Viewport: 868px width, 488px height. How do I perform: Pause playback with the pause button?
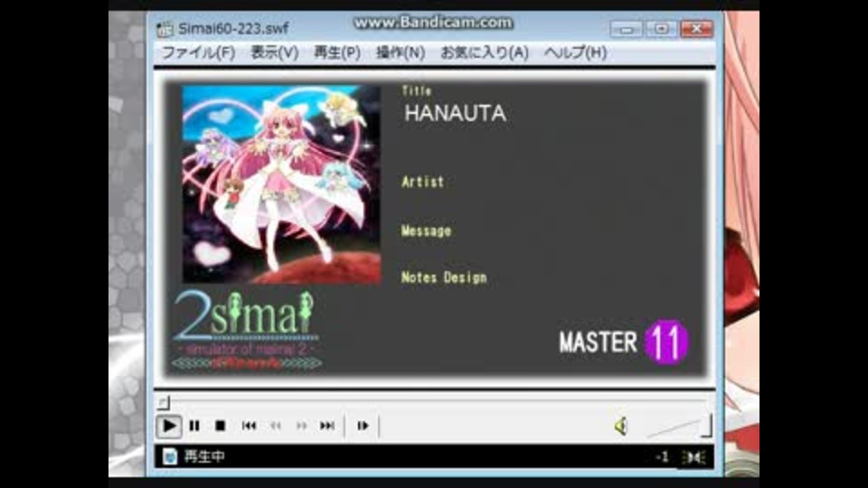click(194, 426)
